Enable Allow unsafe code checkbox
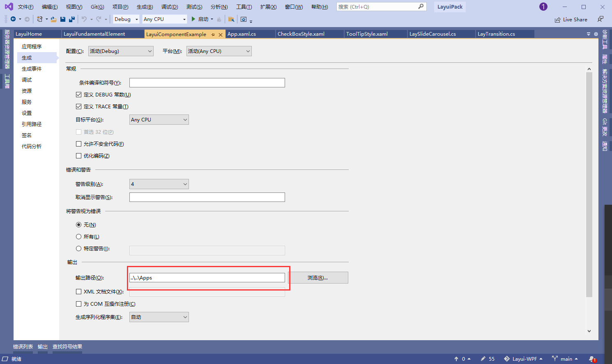This screenshot has height=364, width=612. [x=78, y=144]
